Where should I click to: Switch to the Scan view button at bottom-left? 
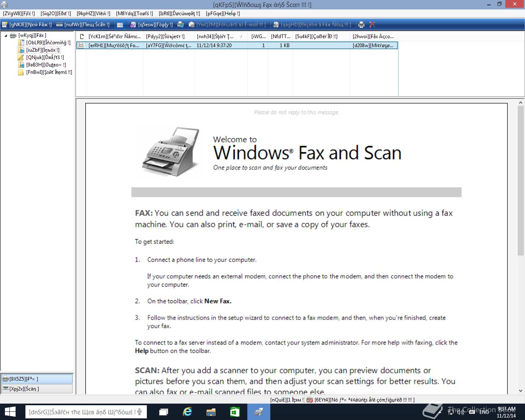tap(37, 389)
